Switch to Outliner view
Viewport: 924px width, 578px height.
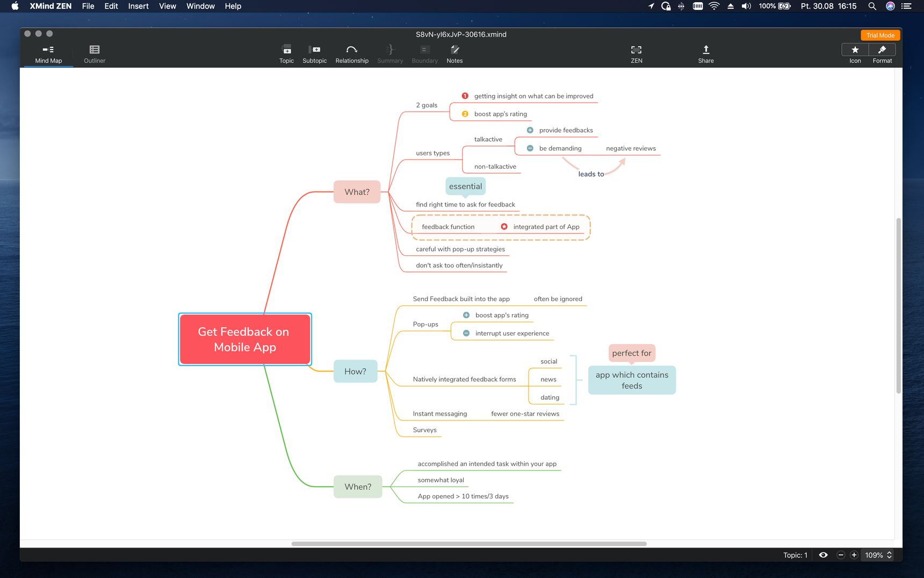click(95, 54)
